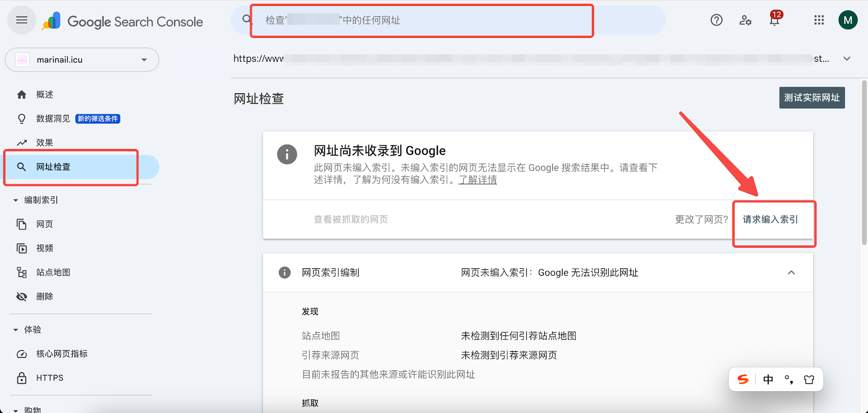Open 站点地图 sitemaps page
Viewport: 868px width, 413px height.
pyautogui.click(x=53, y=272)
